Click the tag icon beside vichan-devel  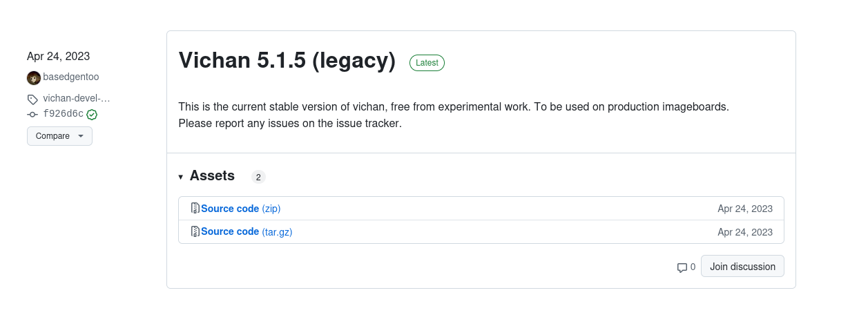[32, 99]
